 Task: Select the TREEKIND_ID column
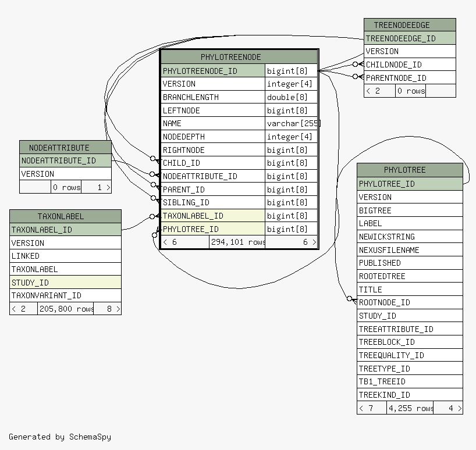point(410,395)
